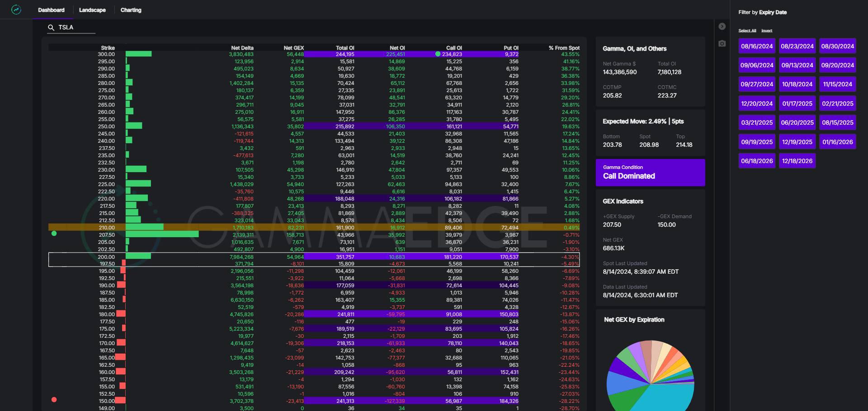This screenshot has height=411, width=868.
Task: Click the GammaEdge logo icon
Action: coord(16,9)
